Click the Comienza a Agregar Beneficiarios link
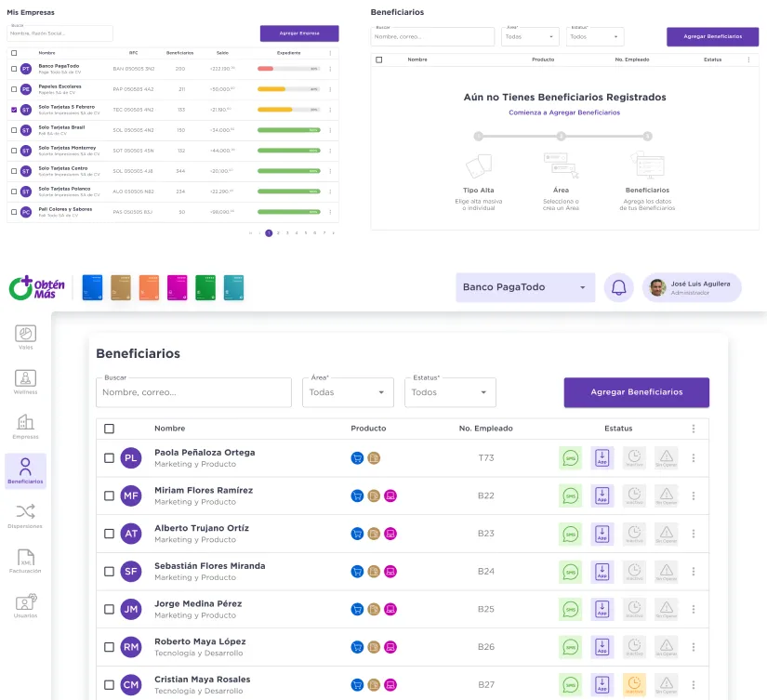This screenshot has height=700, width=767. (563, 112)
